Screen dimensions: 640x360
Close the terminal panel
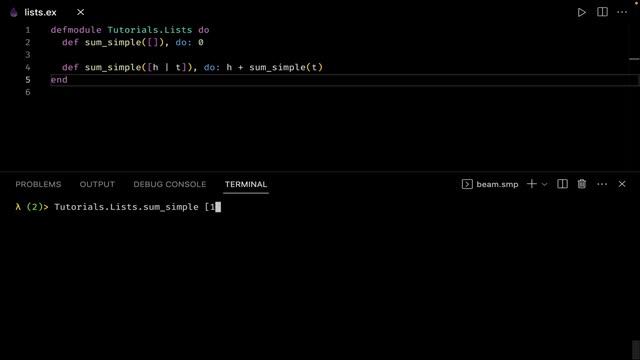click(x=622, y=184)
